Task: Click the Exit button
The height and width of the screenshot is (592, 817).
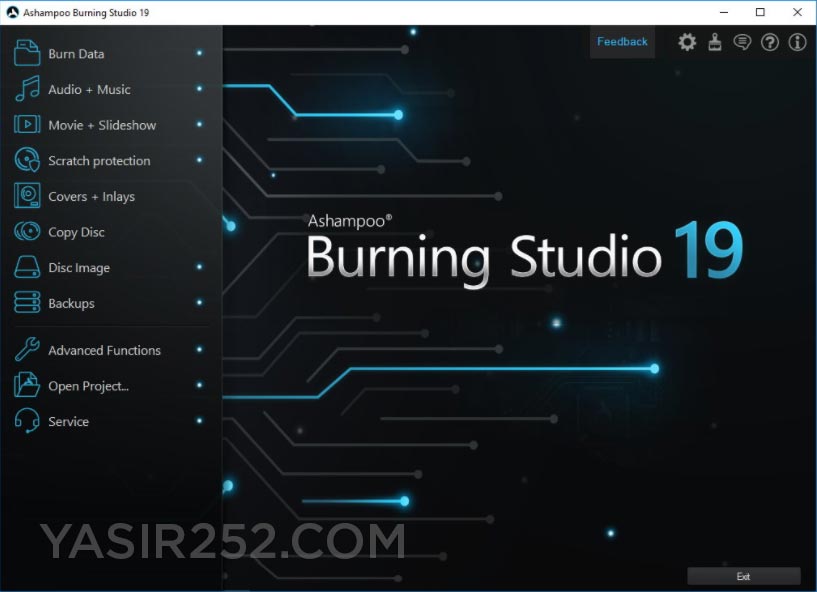Action: click(x=744, y=576)
